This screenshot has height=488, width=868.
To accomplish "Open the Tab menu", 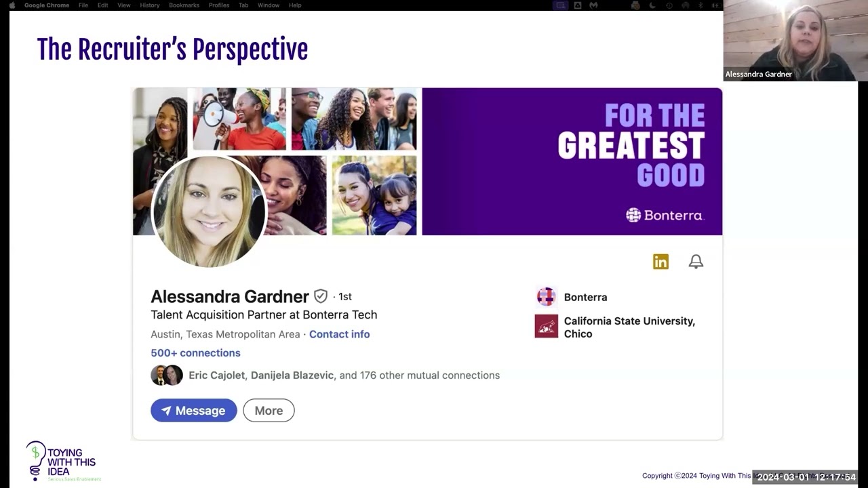I will point(243,5).
